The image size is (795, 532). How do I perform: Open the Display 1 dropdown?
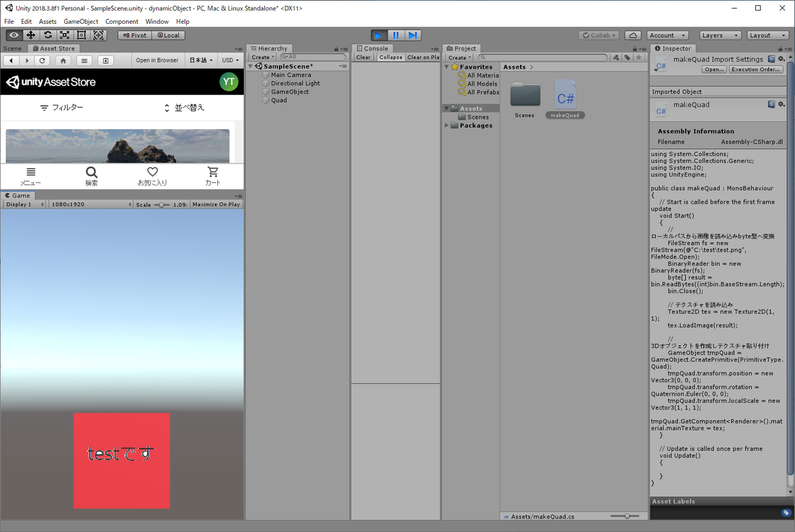[x=25, y=205]
